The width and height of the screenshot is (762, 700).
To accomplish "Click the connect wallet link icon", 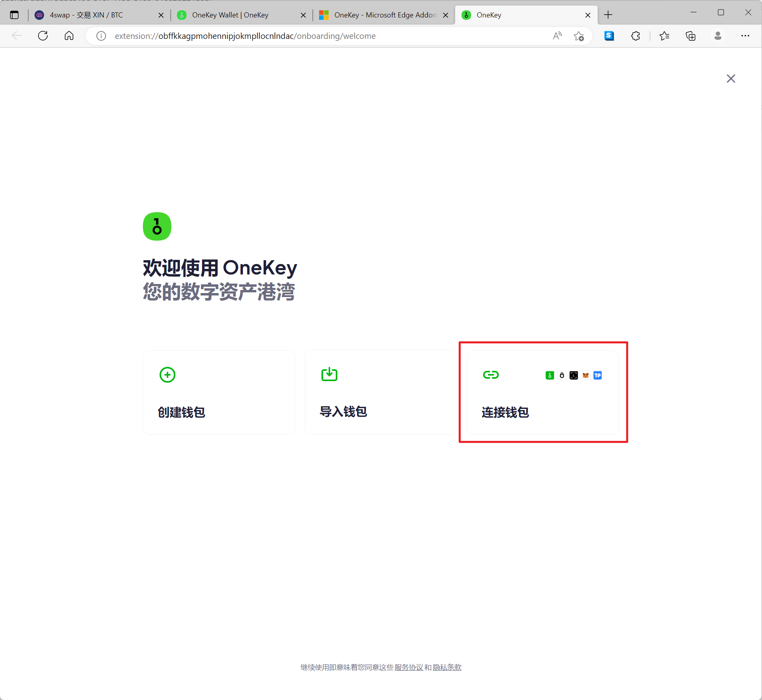I will tap(491, 375).
